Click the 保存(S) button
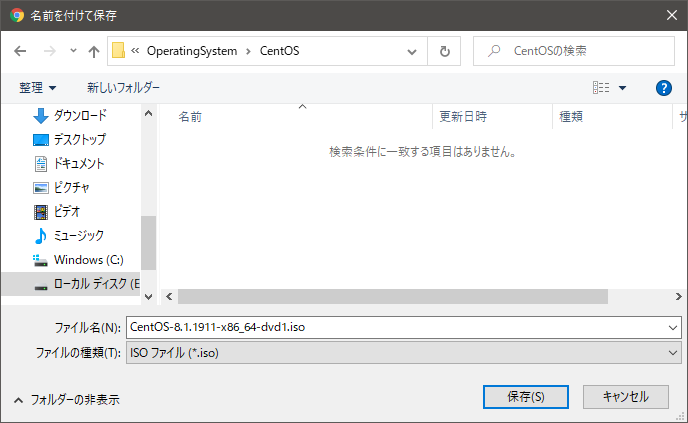The height and width of the screenshot is (423, 688). [x=526, y=397]
